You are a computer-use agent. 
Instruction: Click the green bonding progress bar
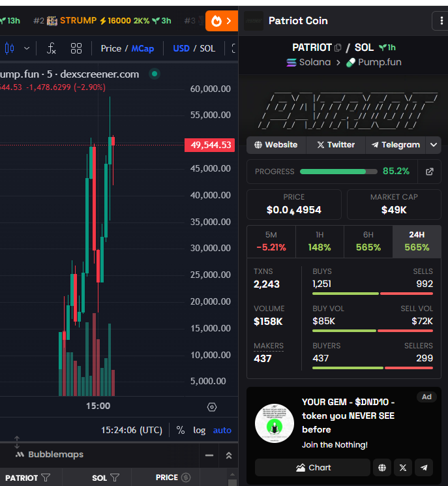coord(338,172)
